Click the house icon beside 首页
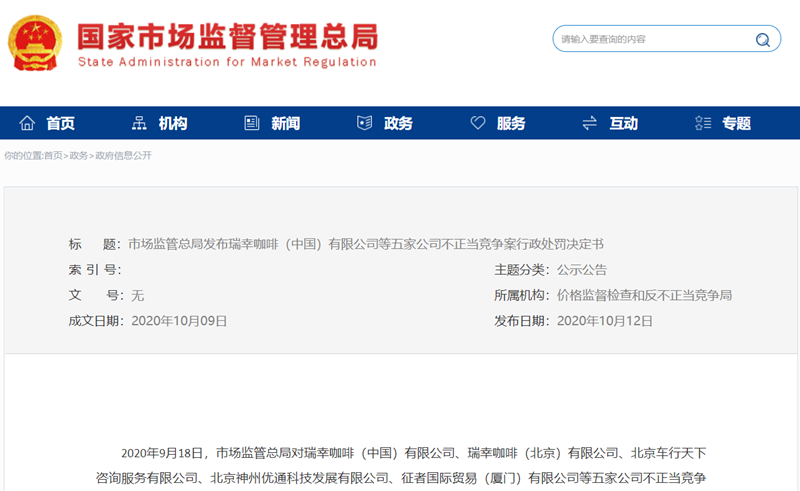Image resolution: width=800 pixels, height=491 pixels. (x=26, y=123)
